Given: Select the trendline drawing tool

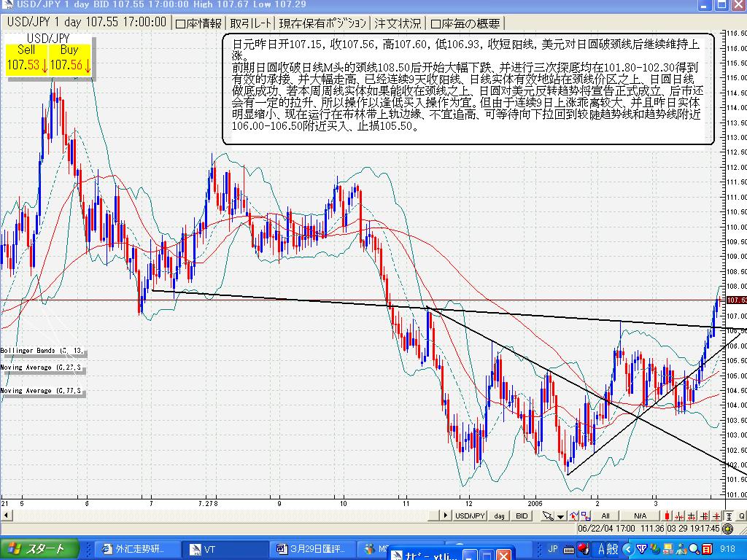Looking at the screenshot, I should pyautogui.click(x=573, y=516).
